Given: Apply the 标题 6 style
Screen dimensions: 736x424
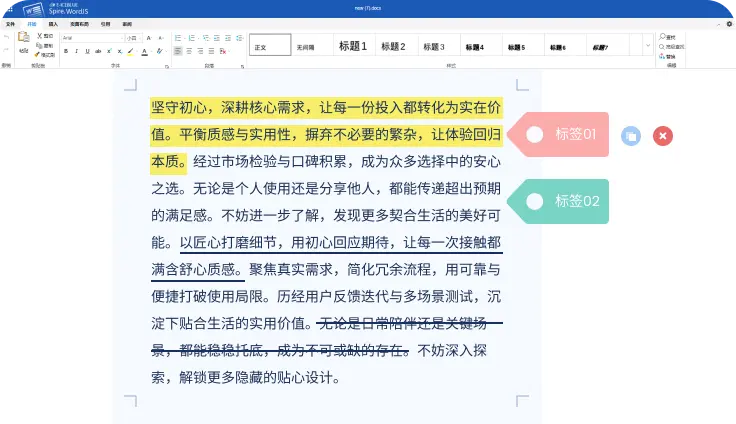Looking at the screenshot, I should [x=565, y=45].
